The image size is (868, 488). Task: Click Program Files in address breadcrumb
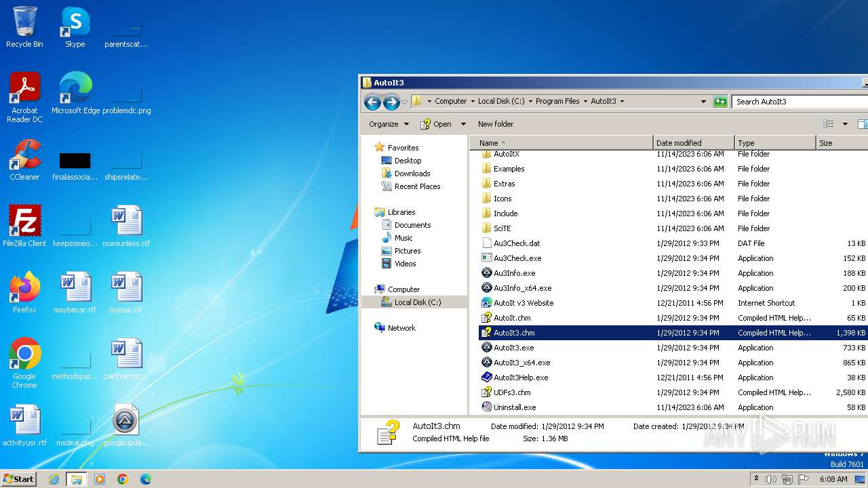(557, 102)
